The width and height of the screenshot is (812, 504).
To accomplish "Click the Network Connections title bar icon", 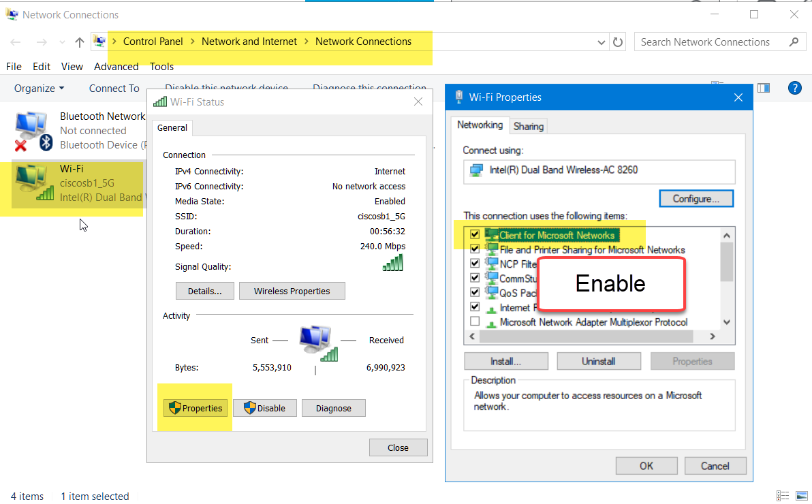I will click(x=12, y=14).
